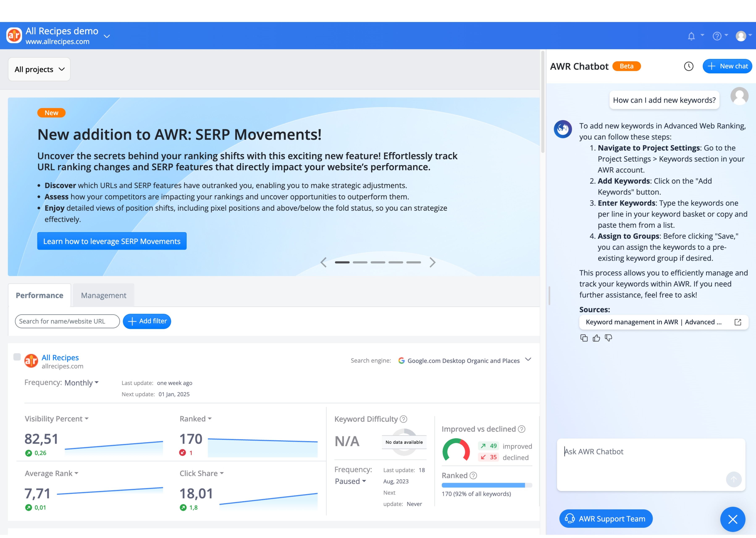The height and width of the screenshot is (538, 756).
Task: Click Improved vs declined help icon
Action: pos(522,429)
